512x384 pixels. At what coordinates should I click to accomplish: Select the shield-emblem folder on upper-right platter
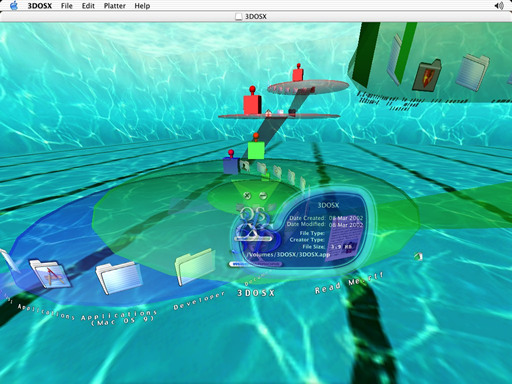[x=427, y=75]
